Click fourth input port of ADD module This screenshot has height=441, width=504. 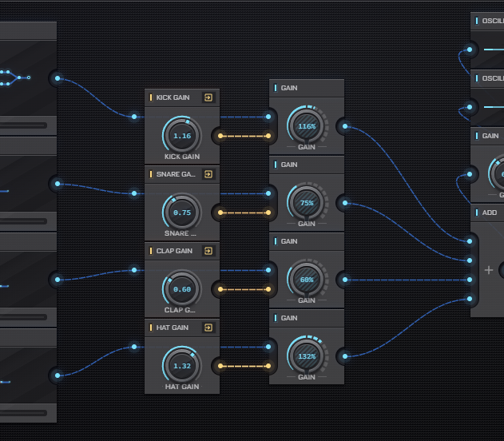point(470,299)
